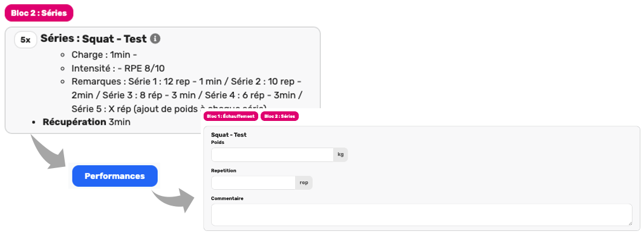Focus the Repetition input field
The image size is (644, 234).
coord(253,183)
